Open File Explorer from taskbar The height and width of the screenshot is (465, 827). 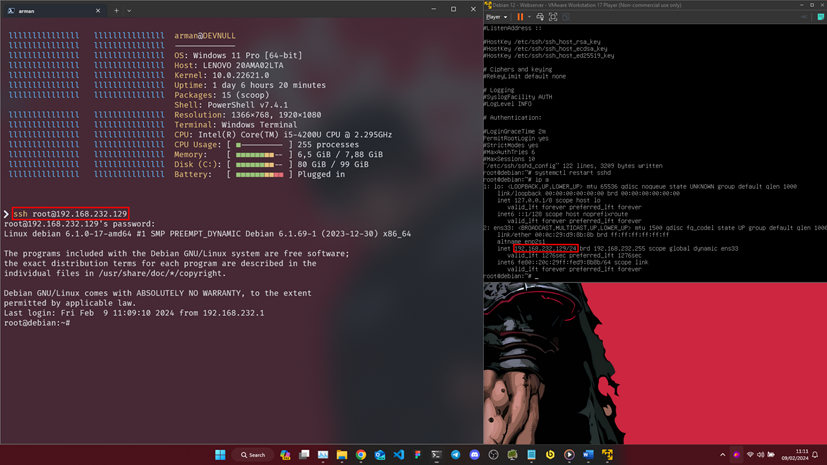342,455
